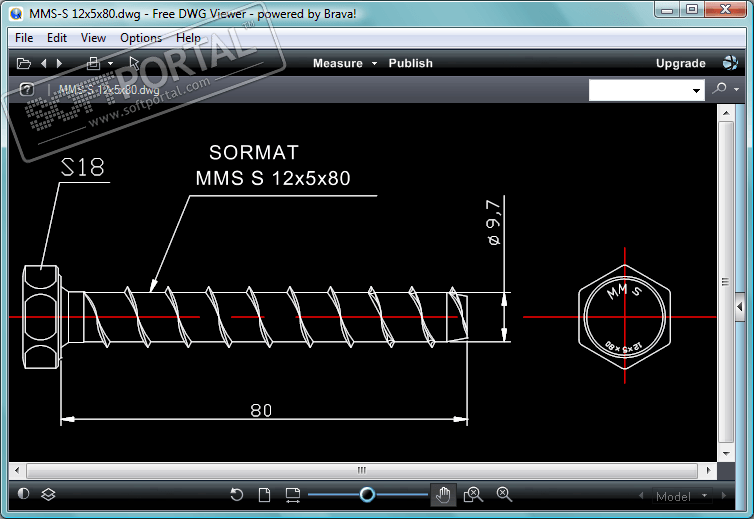The width and height of the screenshot is (754, 519).
Task: Open the Model layout dropdown
Action: 681,496
